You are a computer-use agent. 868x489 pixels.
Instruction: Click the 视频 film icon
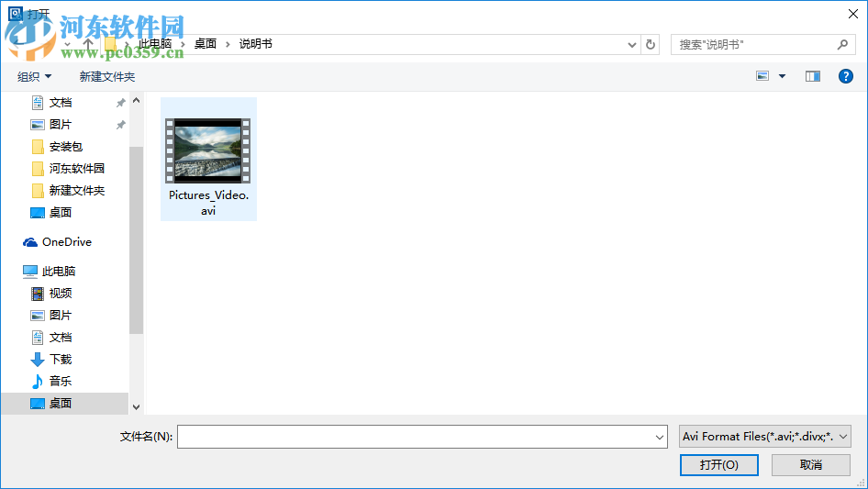(x=37, y=294)
